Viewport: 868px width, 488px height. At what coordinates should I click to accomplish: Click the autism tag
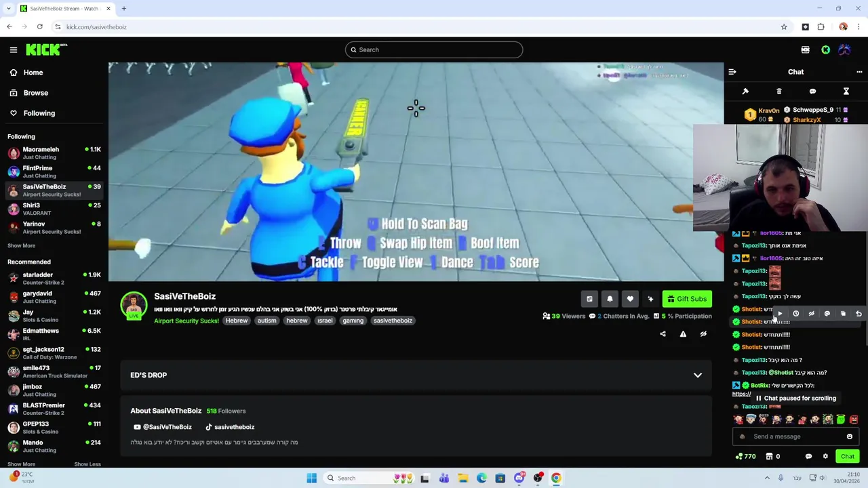point(267,321)
